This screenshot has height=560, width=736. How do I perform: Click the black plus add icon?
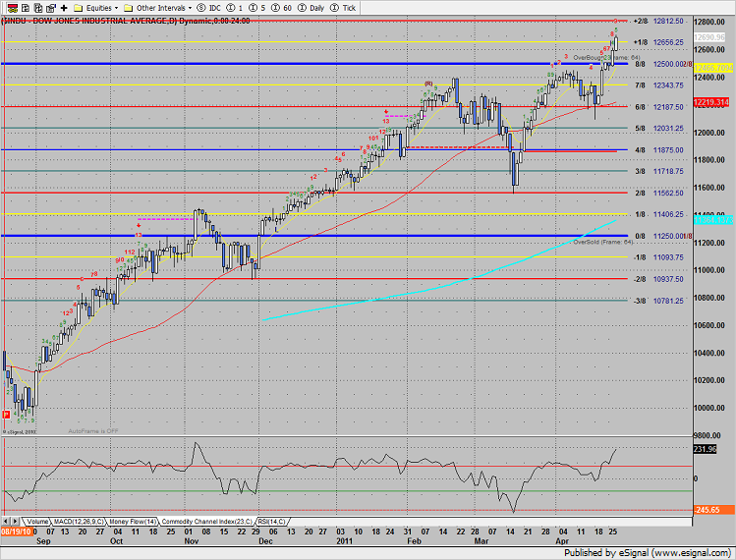click(64, 8)
